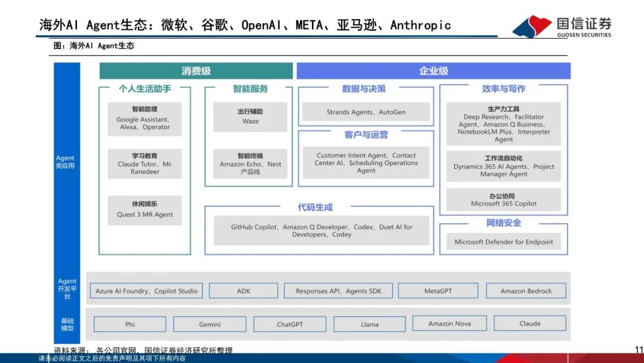The height and width of the screenshot is (363, 644).
Task: Select the 消费级 header bar
Action: 196,70
